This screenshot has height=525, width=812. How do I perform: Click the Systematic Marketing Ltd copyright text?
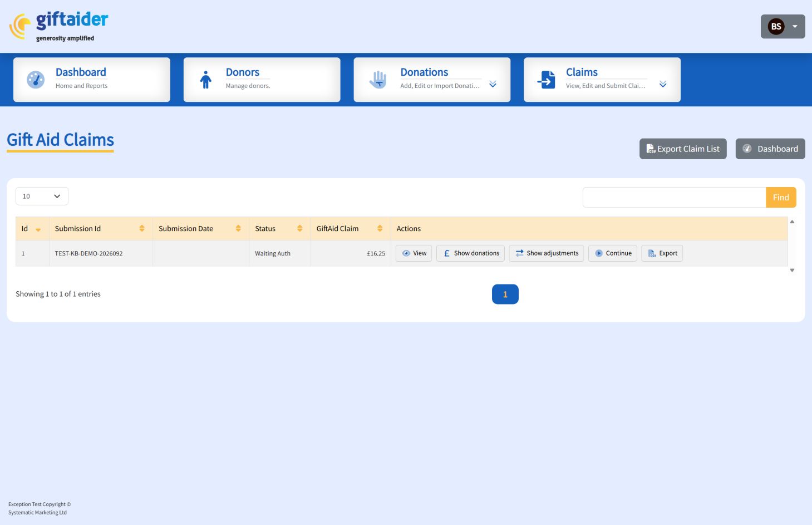[37, 513]
